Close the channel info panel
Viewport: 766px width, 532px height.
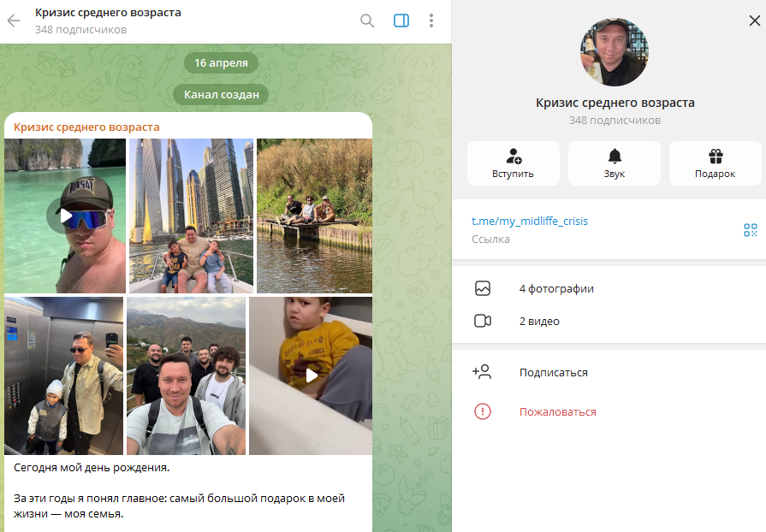(x=754, y=21)
